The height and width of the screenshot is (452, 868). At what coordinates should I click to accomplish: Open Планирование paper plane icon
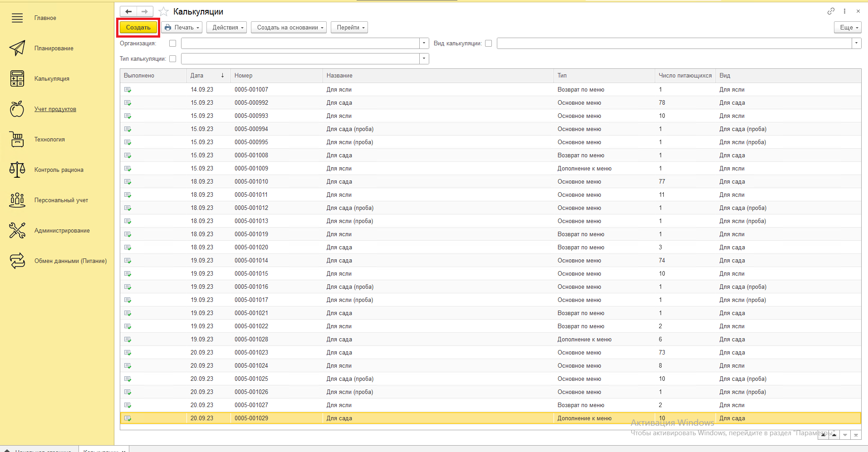17,48
